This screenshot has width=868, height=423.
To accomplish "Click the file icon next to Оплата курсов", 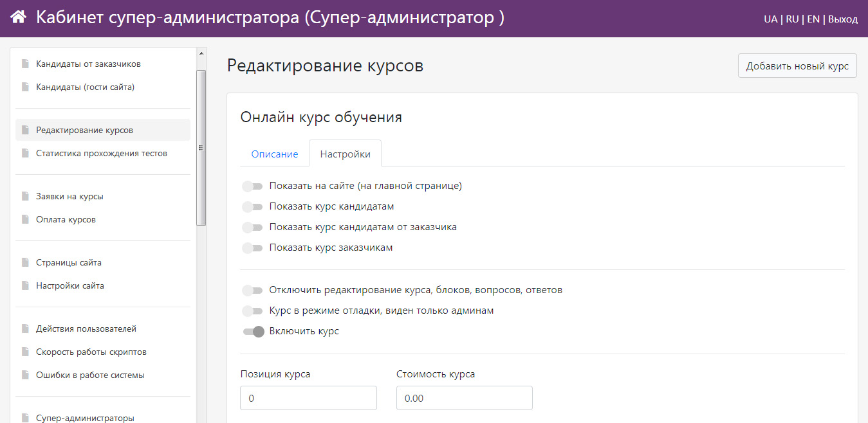I will point(26,219).
